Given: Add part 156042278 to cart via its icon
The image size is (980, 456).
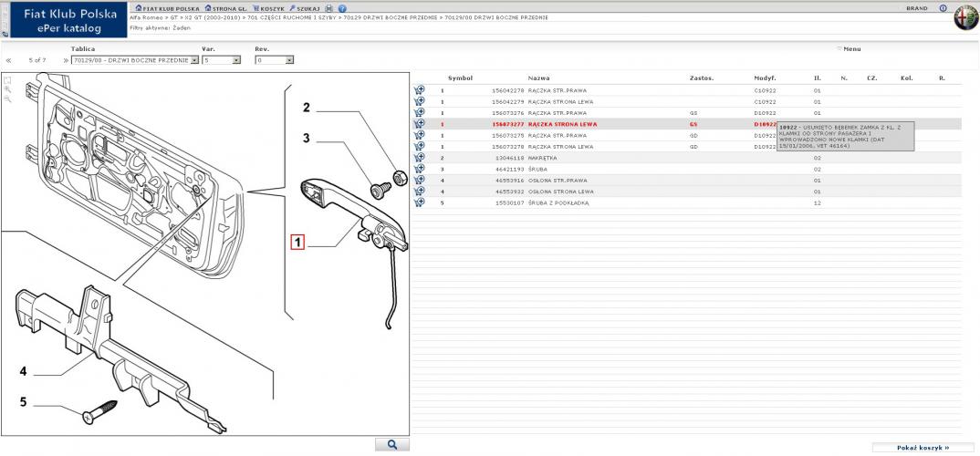Looking at the screenshot, I should pyautogui.click(x=419, y=90).
